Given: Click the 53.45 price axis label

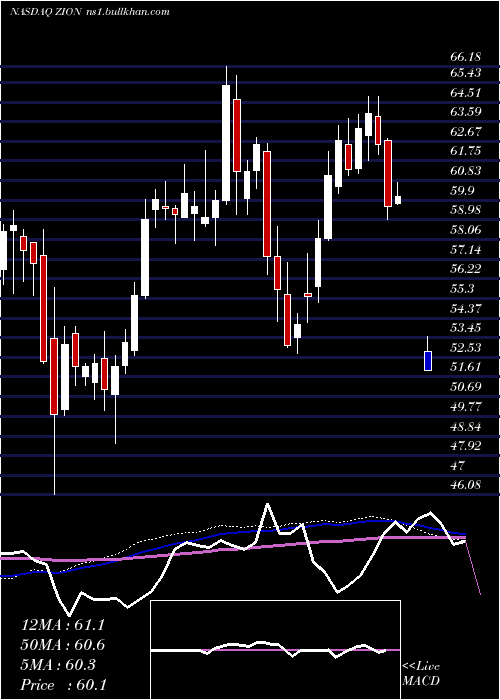Looking at the screenshot, I should pyautogui.click(x=465, y=328).
